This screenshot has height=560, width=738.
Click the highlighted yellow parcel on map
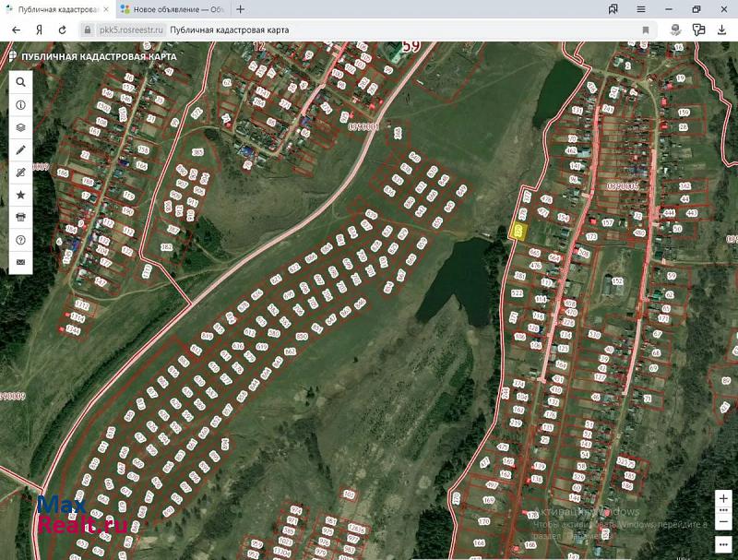point(518,231)
